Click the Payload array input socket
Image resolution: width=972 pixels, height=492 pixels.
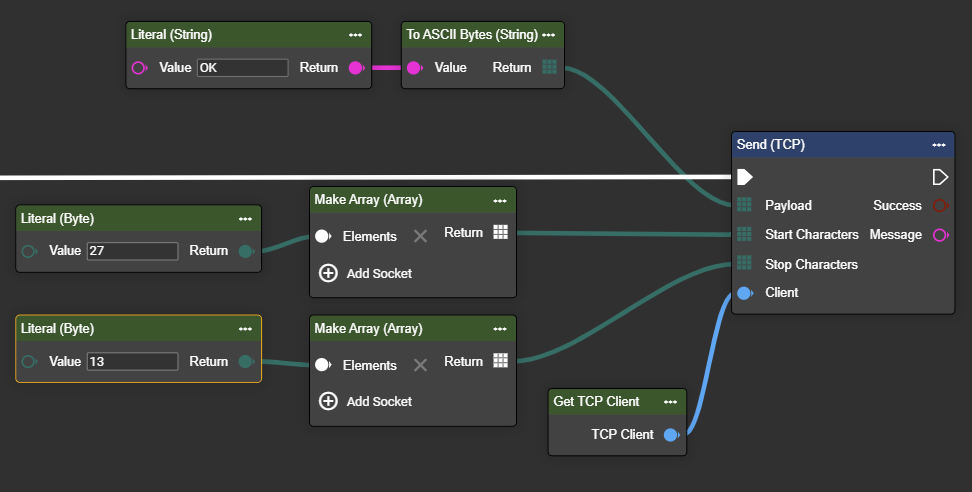744,205
